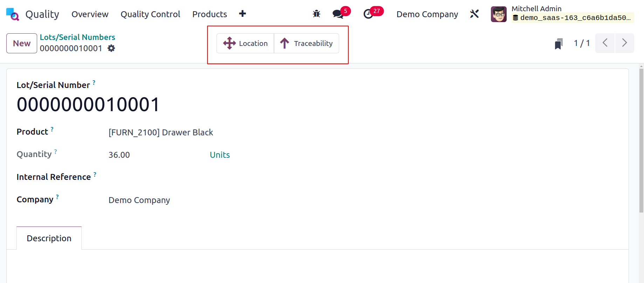Screen dimensions: 644x283
Task: Click Mitchell Admin avatar picture
Action: click(x=499, y=14)
